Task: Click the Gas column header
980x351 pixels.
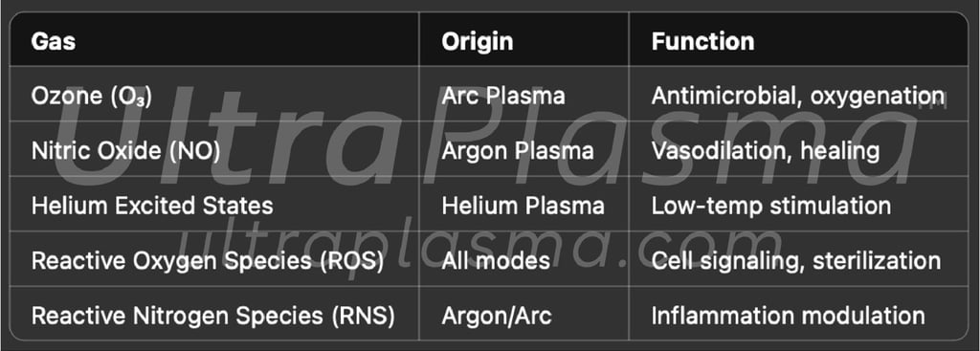Action: 214,40
